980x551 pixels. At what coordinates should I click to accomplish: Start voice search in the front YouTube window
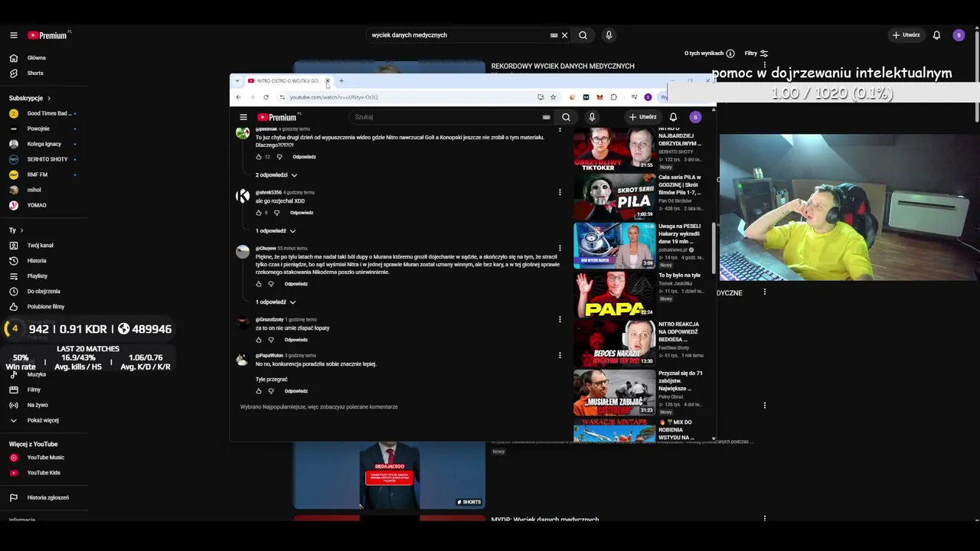click(592, 117)
